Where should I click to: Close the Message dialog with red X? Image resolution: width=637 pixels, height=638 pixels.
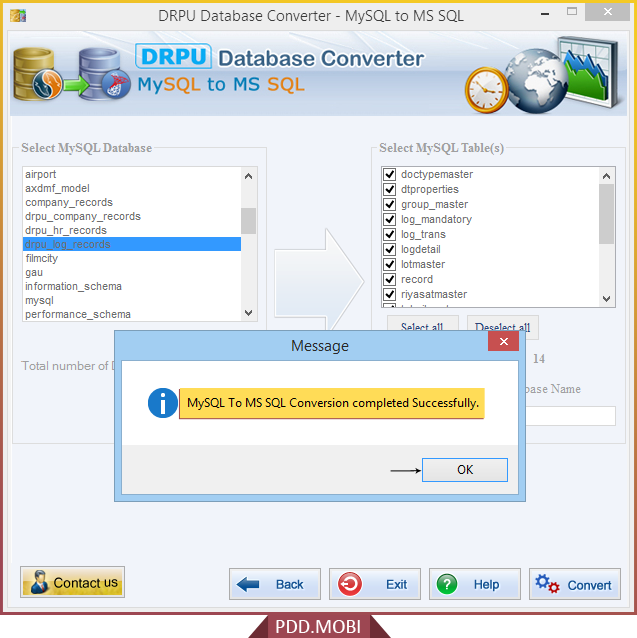[504, 341]
